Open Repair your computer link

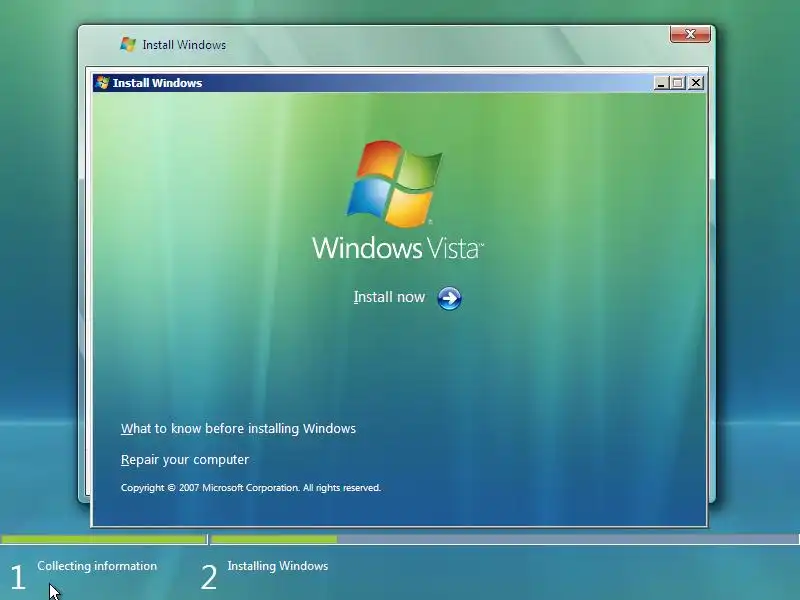coord(185,460)
